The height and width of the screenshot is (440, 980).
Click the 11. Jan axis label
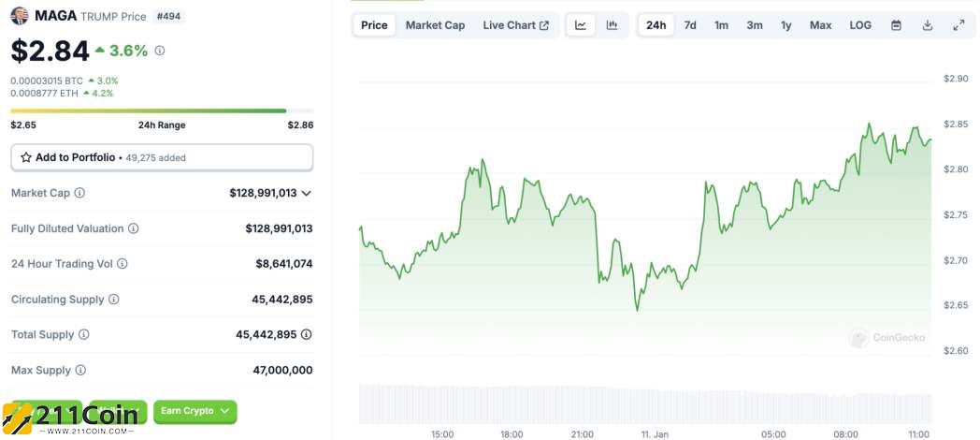(x=653, y=434)
